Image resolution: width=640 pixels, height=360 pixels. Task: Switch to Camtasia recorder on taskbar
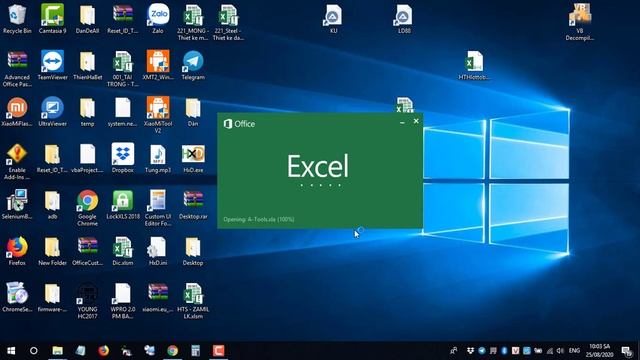(218, 351)
